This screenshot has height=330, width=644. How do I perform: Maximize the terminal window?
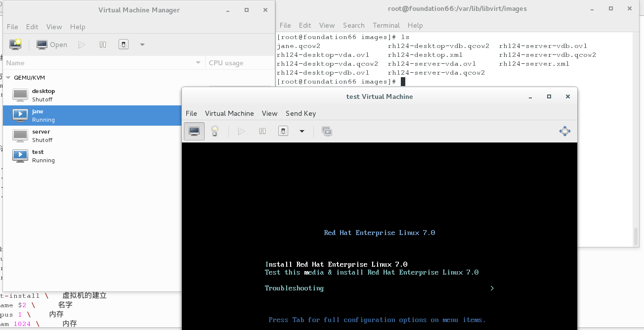tap(611, 8)
